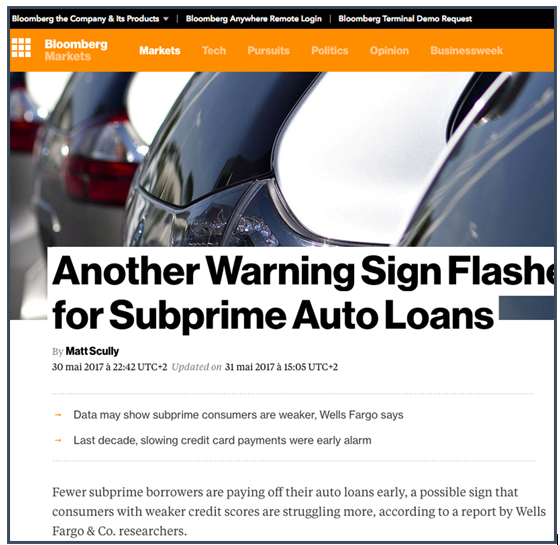This screenshot has height=545, width=560.
Task: Visit the Opinion section
Action: coord(389,50)
